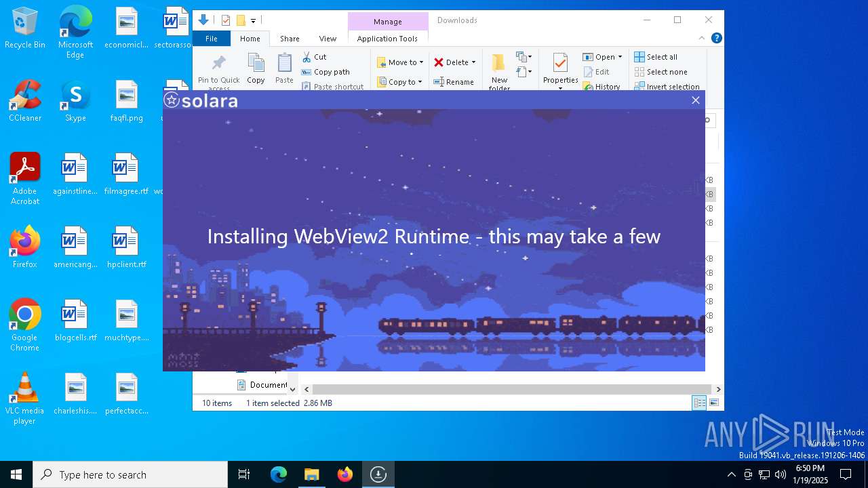
Task: Select faqfl.png file on desktop
Action: tap(127, 101)
